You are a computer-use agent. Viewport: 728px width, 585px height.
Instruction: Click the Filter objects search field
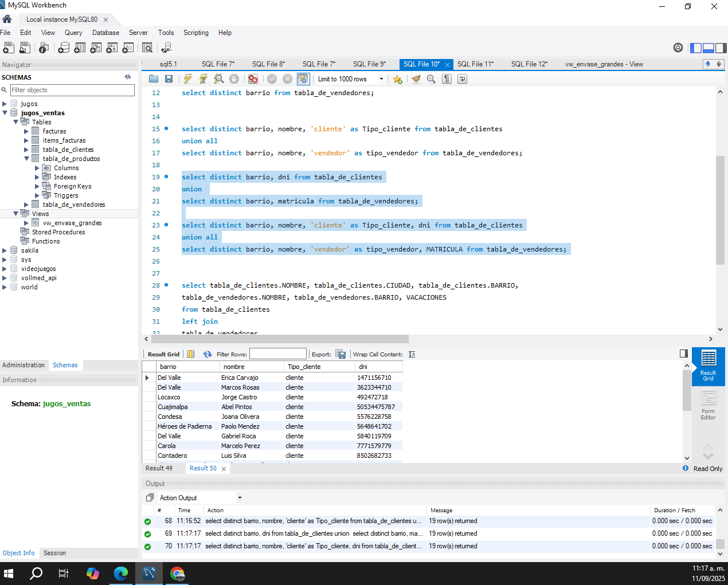click(x=72, y=90)
